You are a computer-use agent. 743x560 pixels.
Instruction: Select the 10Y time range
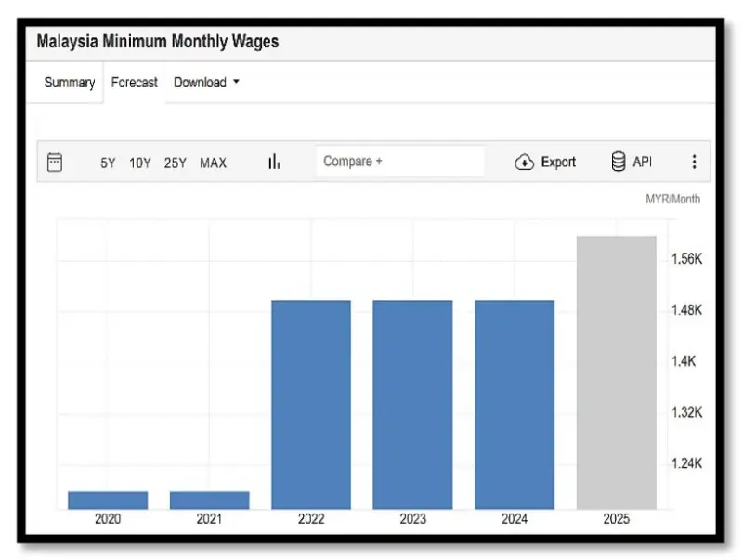(140, 163)
